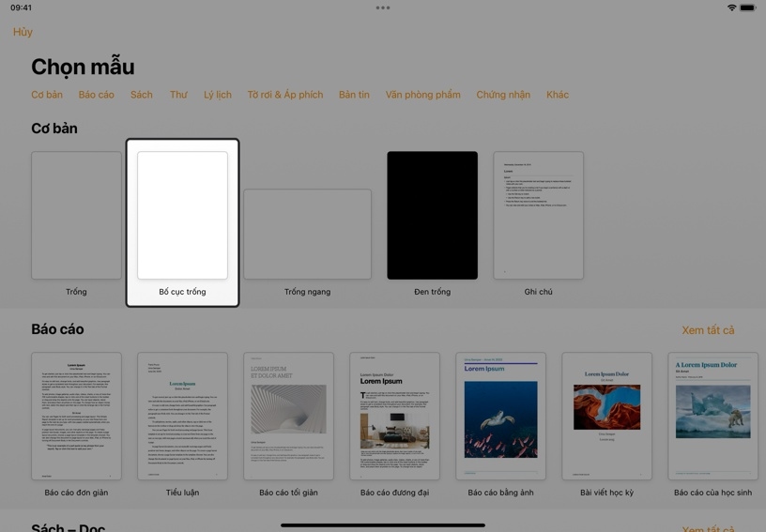
Task: Open the Khác category tab
Action: coord(558,95)
